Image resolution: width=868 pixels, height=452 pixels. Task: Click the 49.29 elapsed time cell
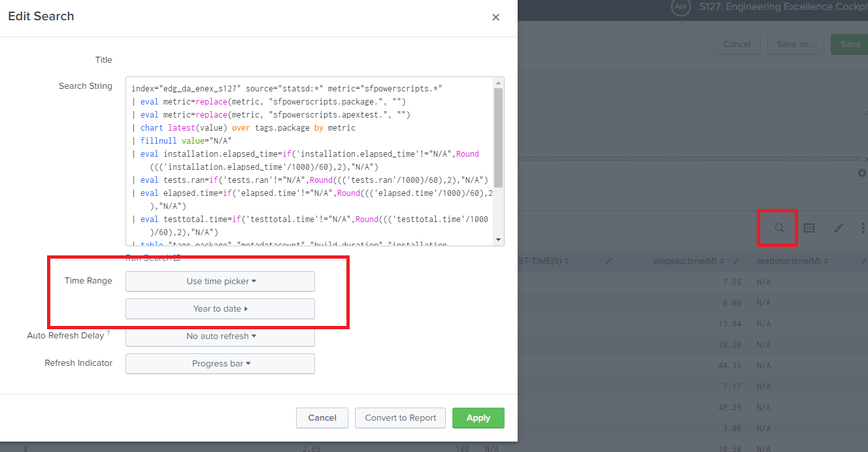pos(729,408)
